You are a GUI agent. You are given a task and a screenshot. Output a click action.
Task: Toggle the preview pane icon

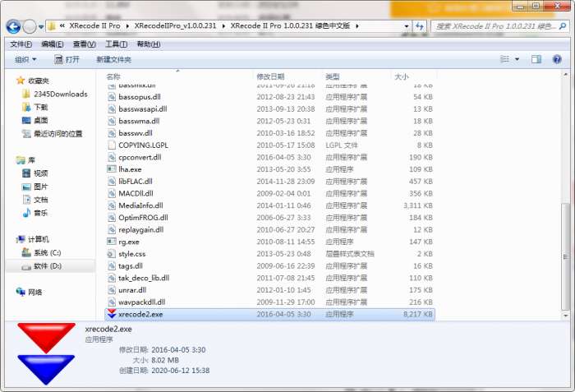point(536,59)
